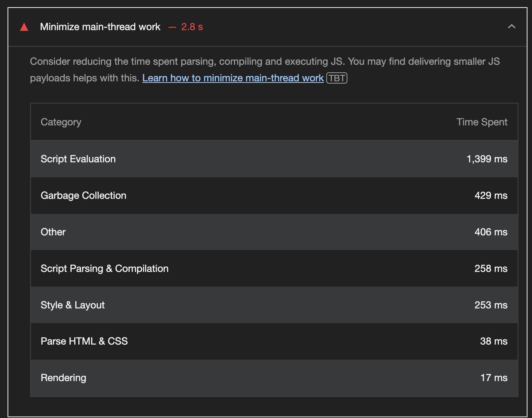Select the Minimize main-thread work title
Image resolution: width=532 pixels, height=418 pixels.
point(100,27)
